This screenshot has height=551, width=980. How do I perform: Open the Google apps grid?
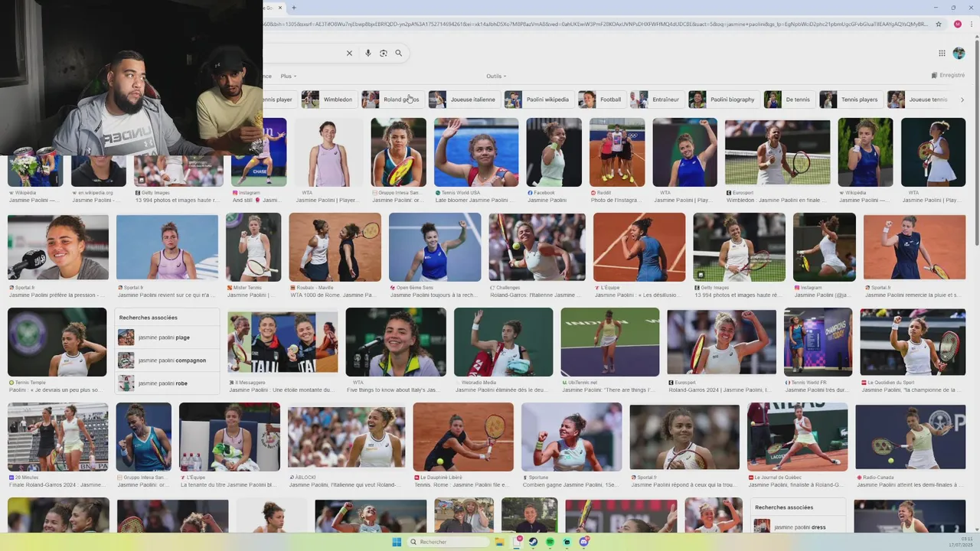click(942, 53)
